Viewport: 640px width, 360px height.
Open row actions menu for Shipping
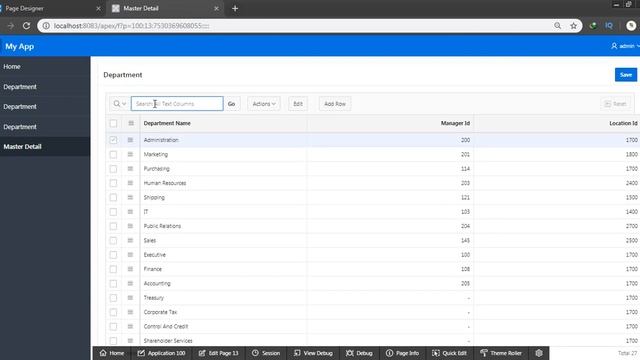tap(130, 197)
